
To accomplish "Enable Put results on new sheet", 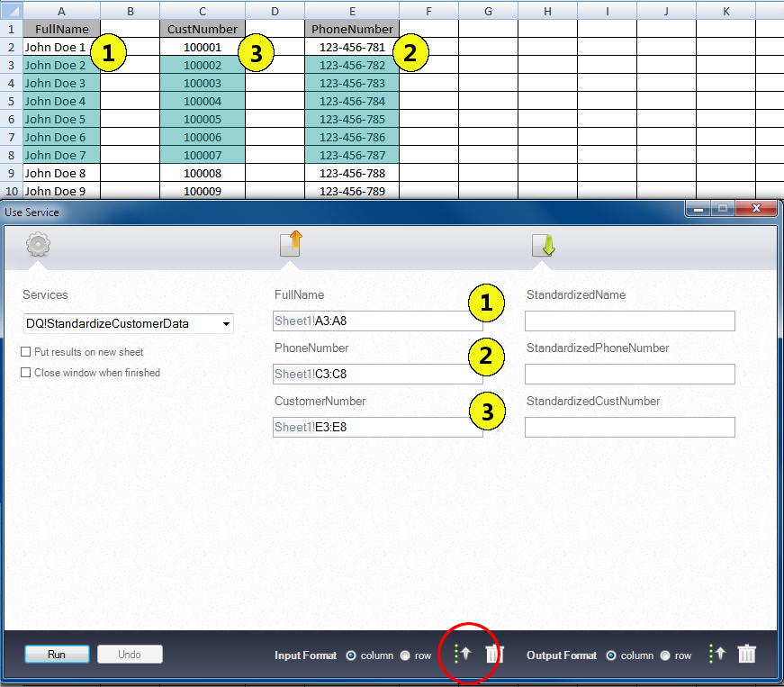I will click(25, 352).
